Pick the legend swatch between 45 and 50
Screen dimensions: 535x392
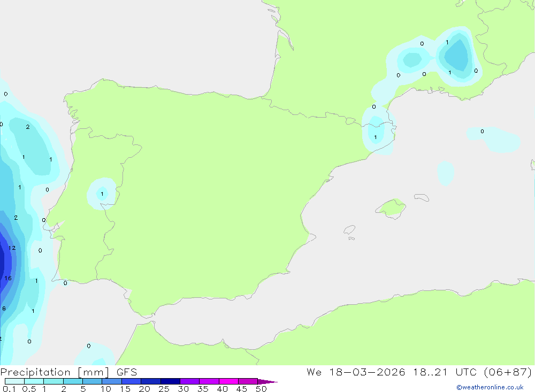click(248, 381)
